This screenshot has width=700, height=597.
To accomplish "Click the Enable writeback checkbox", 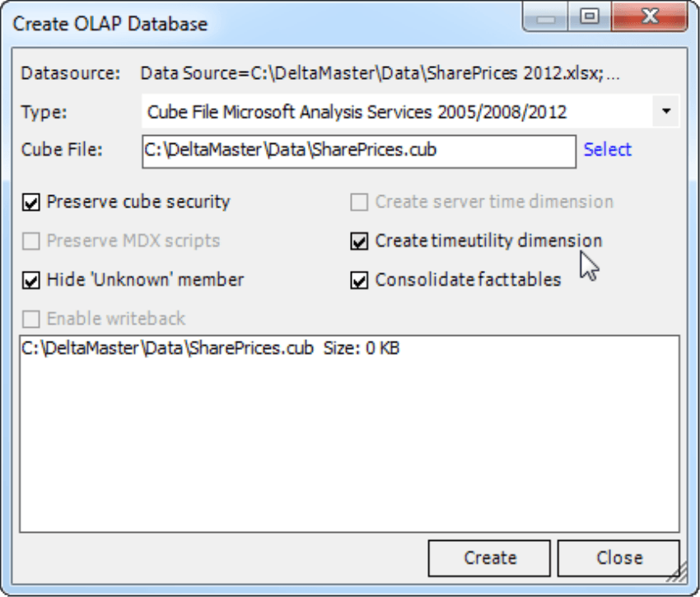I will [31, 319].
